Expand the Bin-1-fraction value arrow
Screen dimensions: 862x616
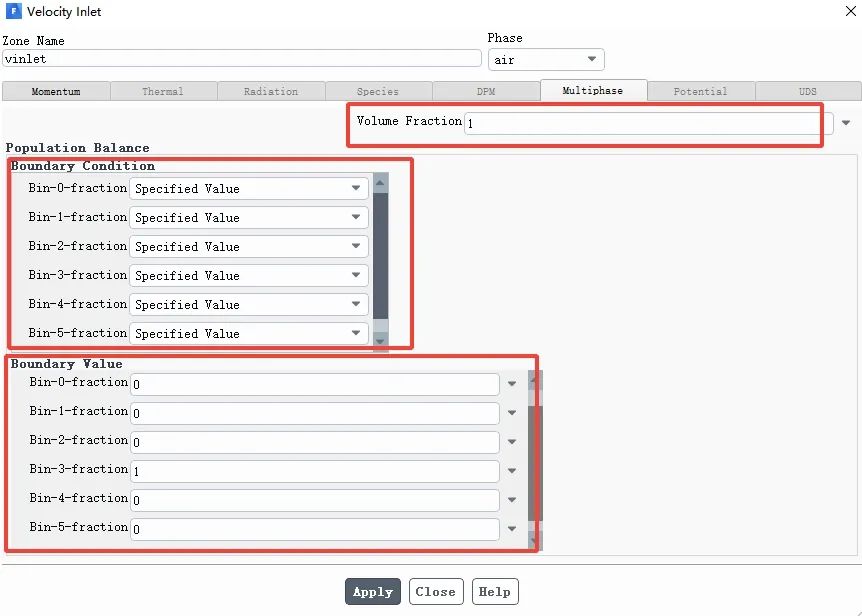[512, 413]
